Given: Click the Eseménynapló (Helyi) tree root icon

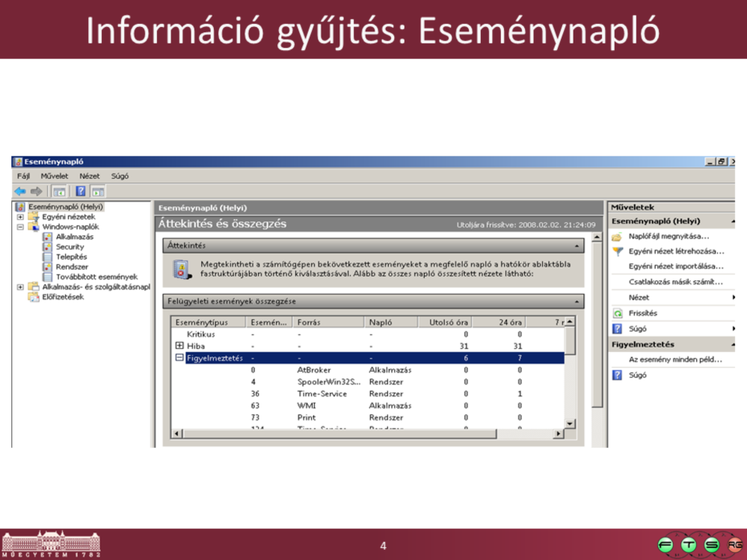Looking at the screenshot, I should [20, 206].
